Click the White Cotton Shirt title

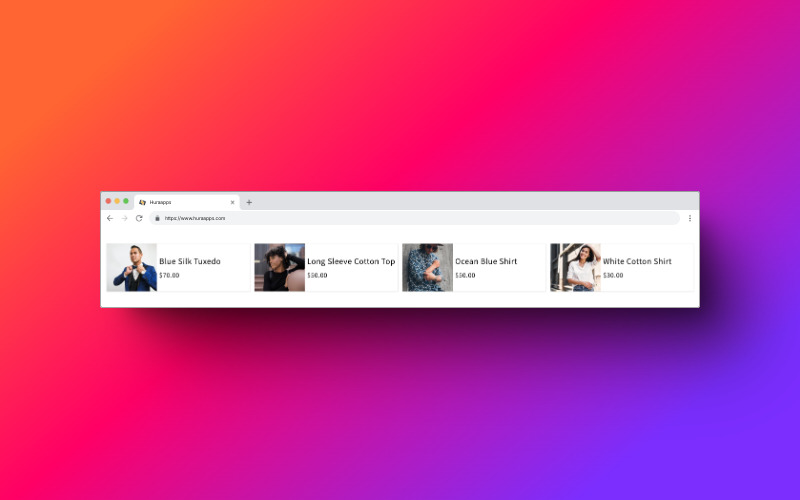pos(637,261)
